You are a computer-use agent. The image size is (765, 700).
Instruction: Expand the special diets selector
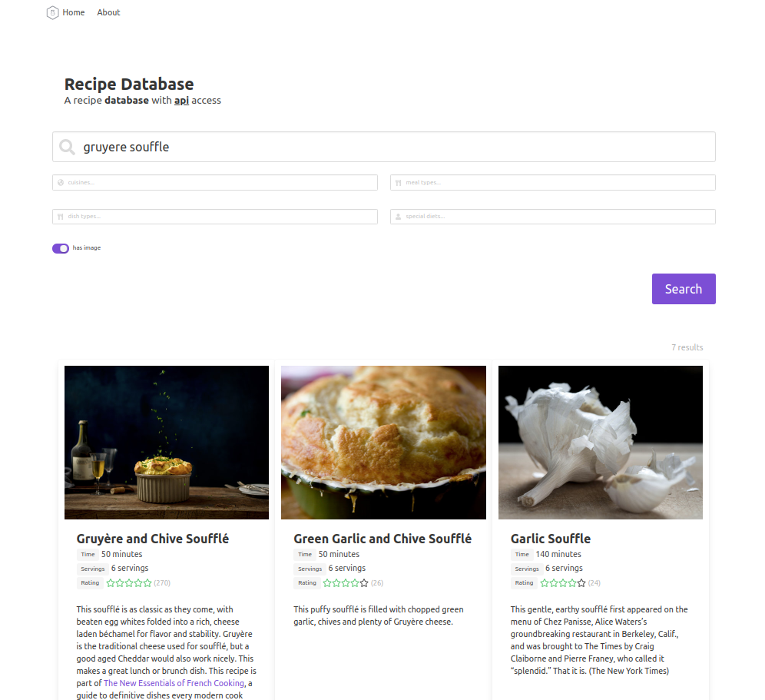click(553, 217)
